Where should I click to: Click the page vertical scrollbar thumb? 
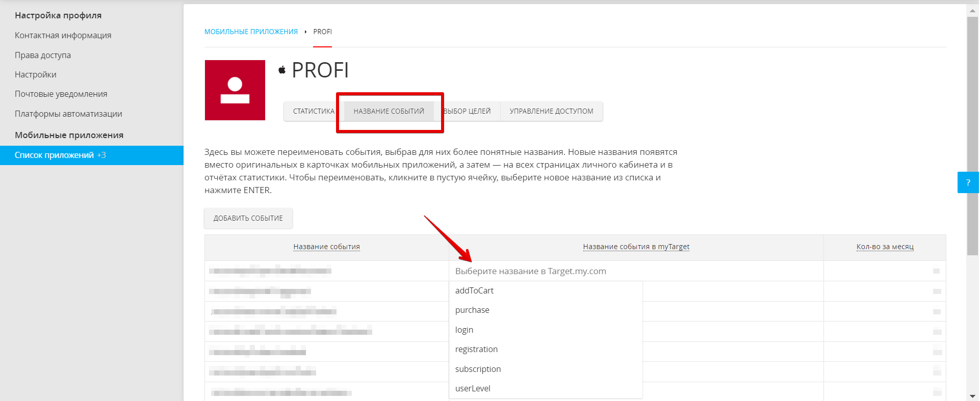(972, 136)
